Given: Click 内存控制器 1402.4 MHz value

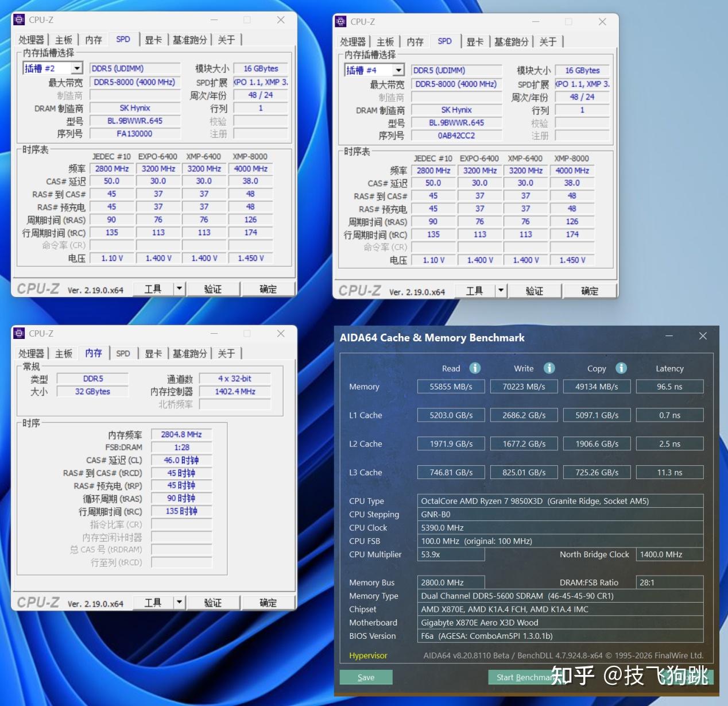Looking at the screenshot, I should 235,391.
